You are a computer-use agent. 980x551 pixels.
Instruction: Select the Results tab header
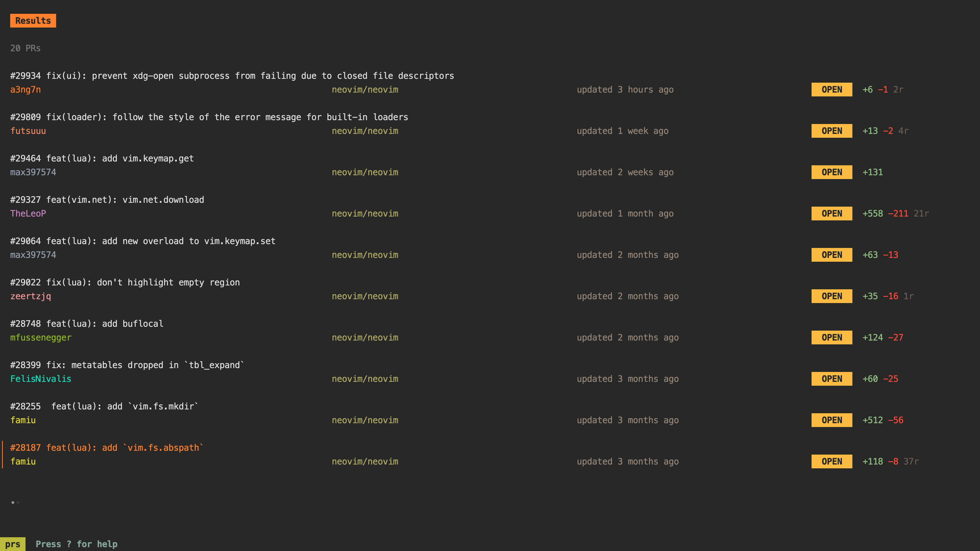tap(33, 20)
